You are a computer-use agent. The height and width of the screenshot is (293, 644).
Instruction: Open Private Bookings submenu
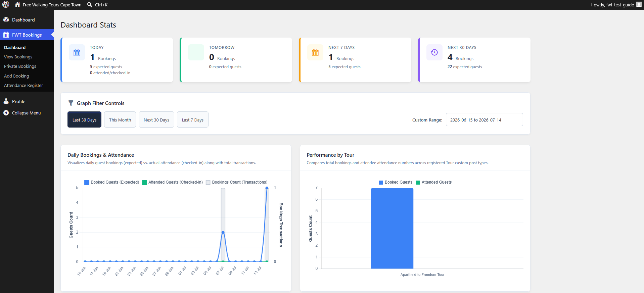pyautogui.click(x=20, y=66)
